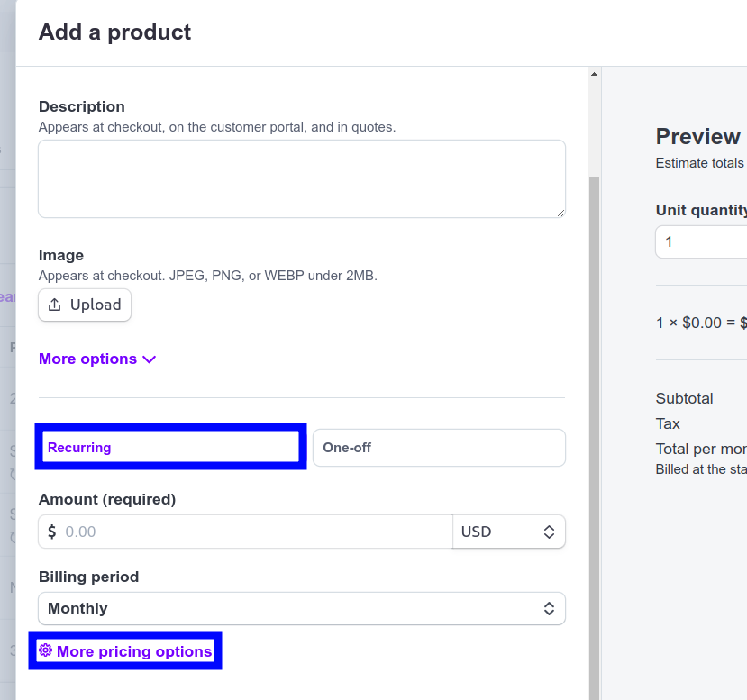Viewport: 747px width, 700px height.
Task: Open More pricing options
Action: pyautogui.click(x=124, y=650)
